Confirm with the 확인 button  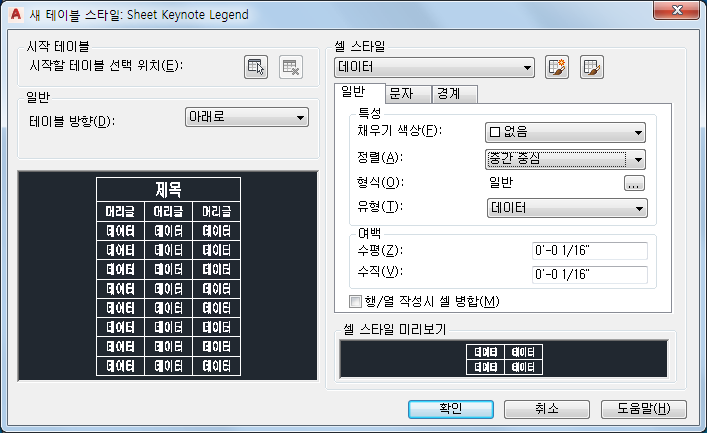(451, 409)
